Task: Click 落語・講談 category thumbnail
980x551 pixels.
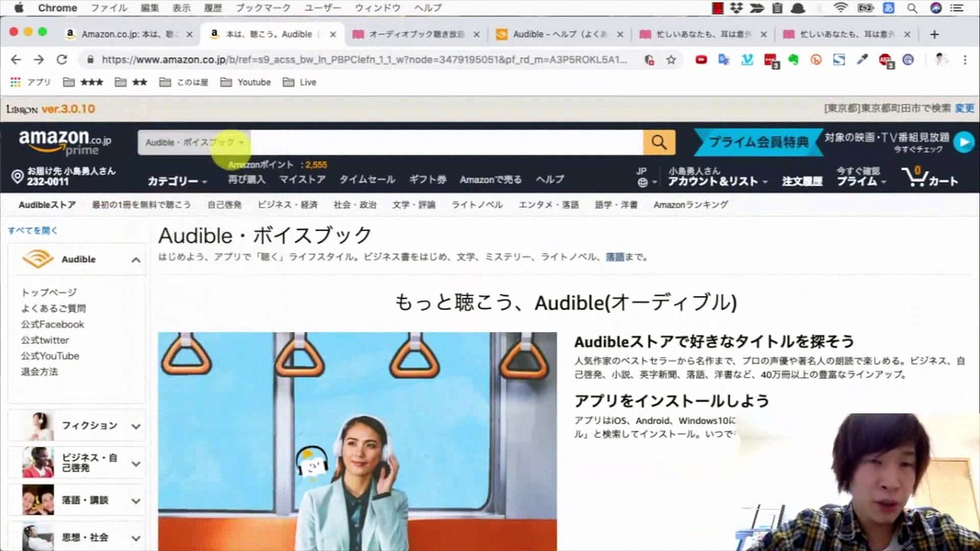Action: pyautogui.click(x=38, y=500)
